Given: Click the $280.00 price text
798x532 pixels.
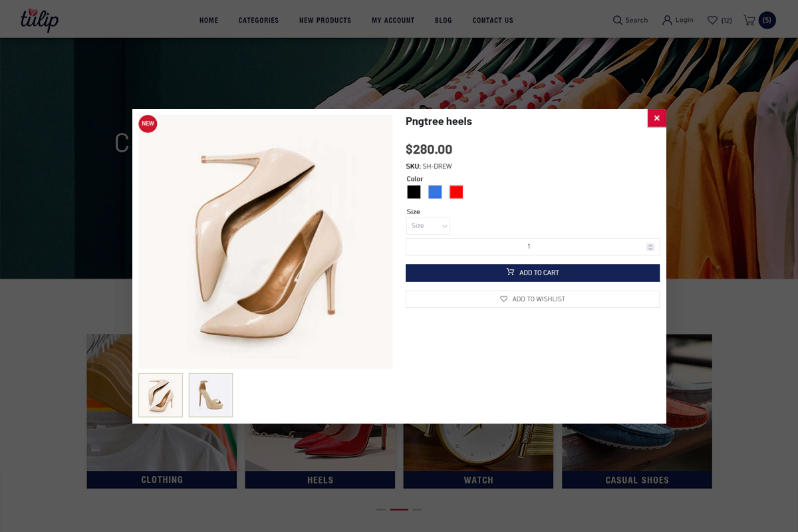Looking at the screenshot, I should (x=429, y=150).
